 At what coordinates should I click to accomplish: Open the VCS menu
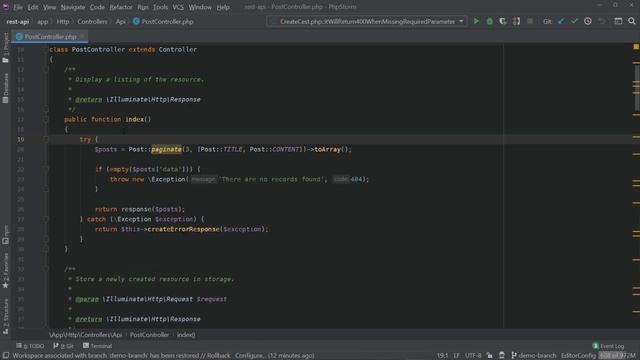click(178, 7)
